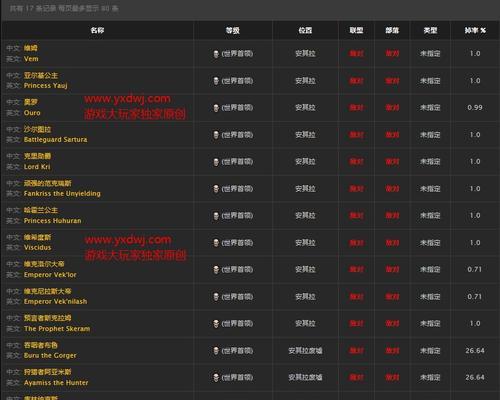Click skull icon in Lord Kri row
This screenshot has height=400, width=500.
click(216, 162)
